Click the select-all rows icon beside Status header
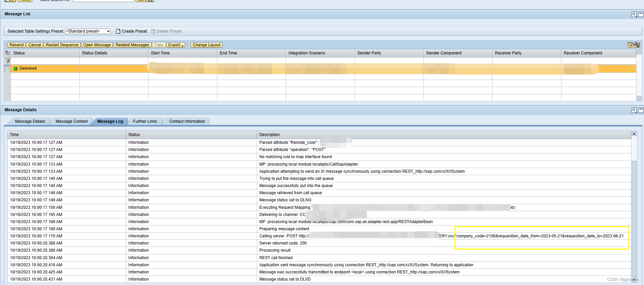Viewport: 644px width, 285px height. [x=7, y=53]
